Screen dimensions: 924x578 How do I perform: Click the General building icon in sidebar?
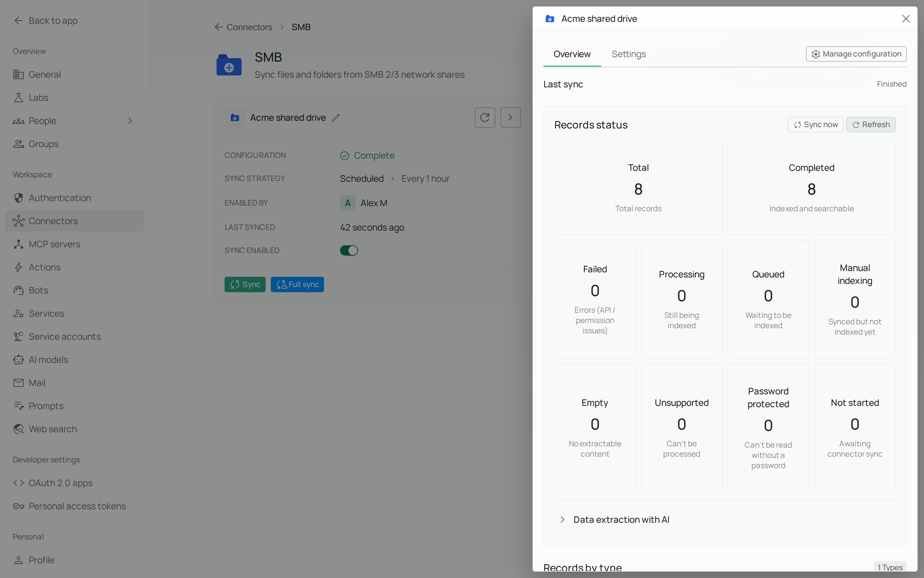(18, 74)
